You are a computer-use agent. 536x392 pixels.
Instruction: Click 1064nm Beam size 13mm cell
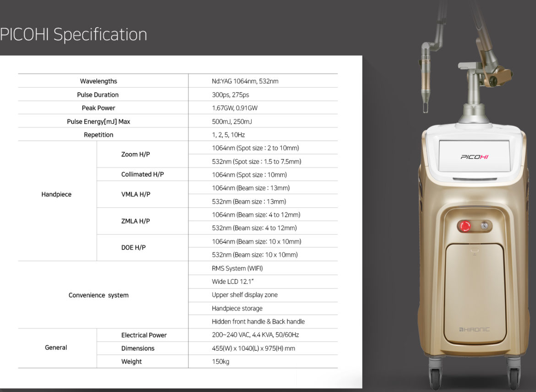[x=251, y=188]
